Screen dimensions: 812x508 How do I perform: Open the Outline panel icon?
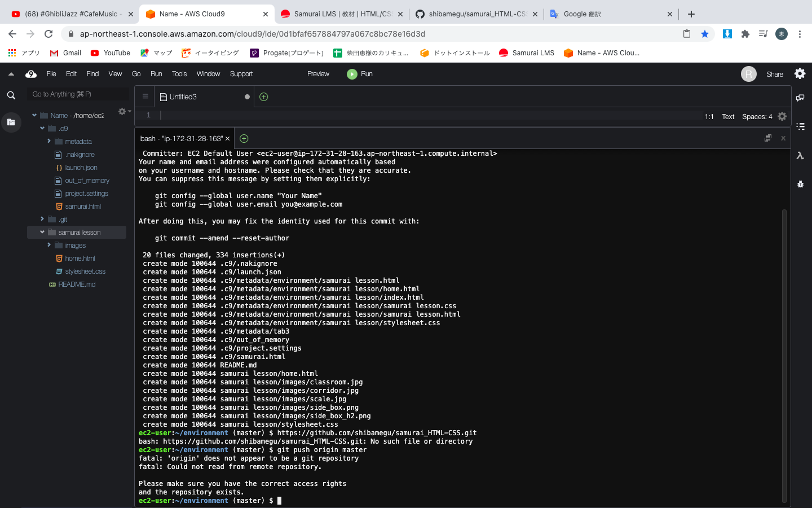800,126
